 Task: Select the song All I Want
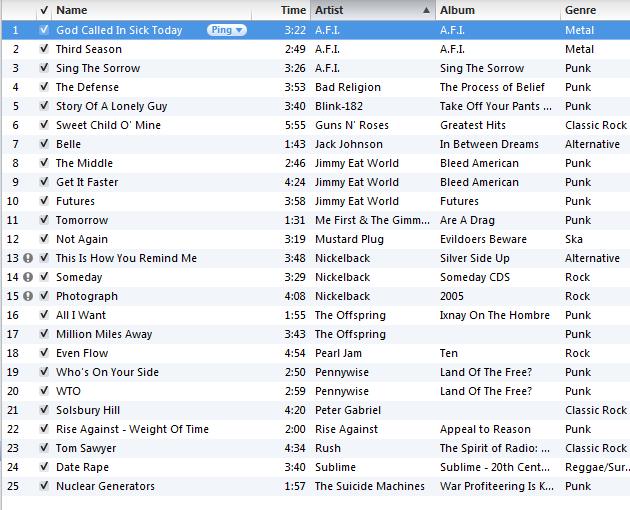81,315
